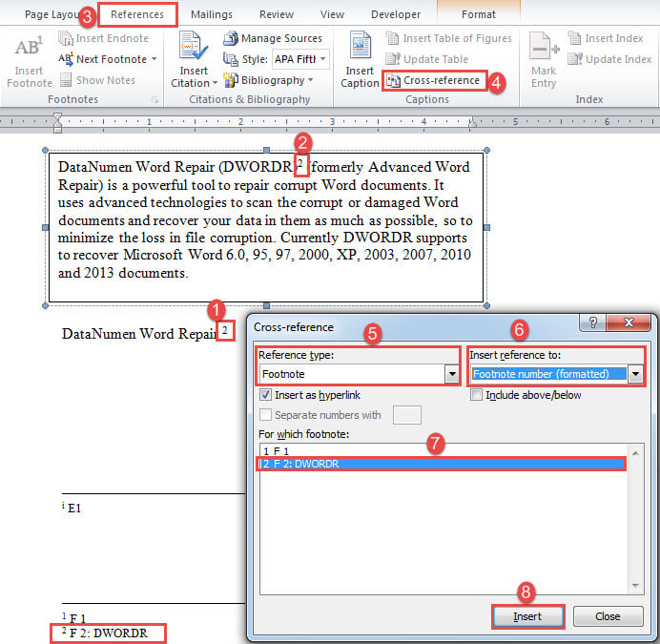Switch to the Format tab

479,14
